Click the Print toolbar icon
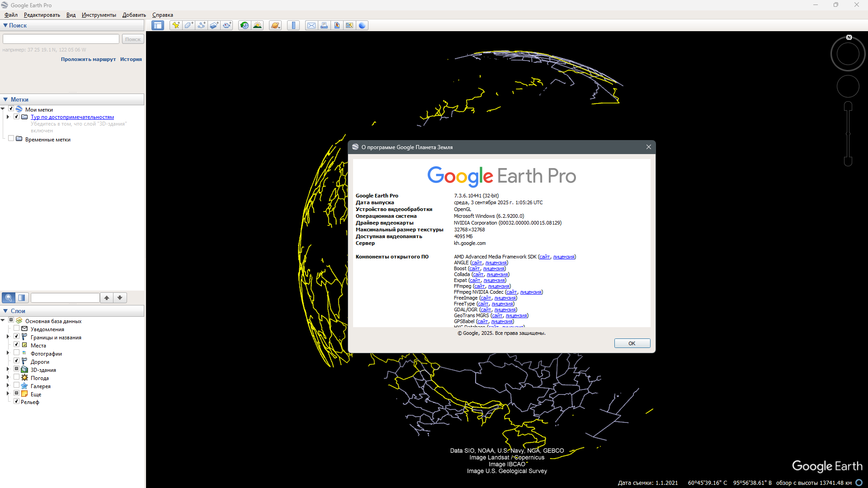The height and width of the screenshot is (488, 868). click(x=324, y=25)
